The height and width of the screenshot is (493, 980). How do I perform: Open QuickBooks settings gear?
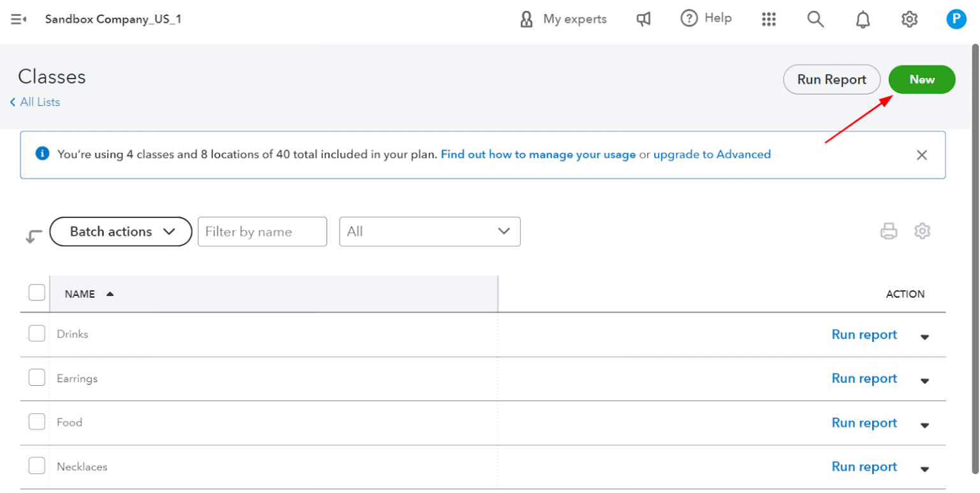tap(909, 19)
